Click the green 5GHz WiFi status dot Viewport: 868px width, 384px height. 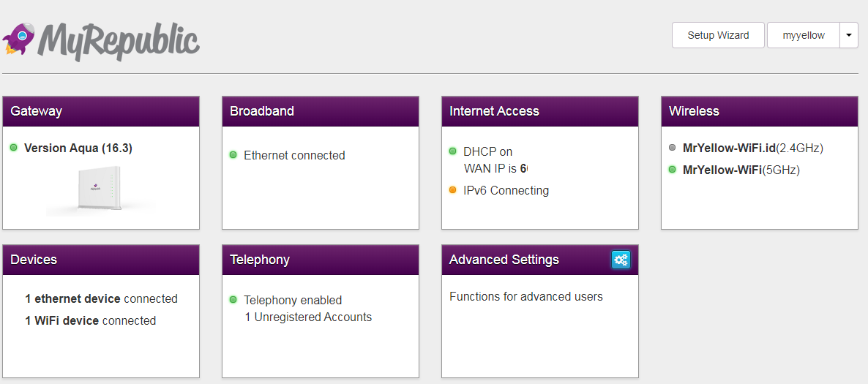click(673, 170)
